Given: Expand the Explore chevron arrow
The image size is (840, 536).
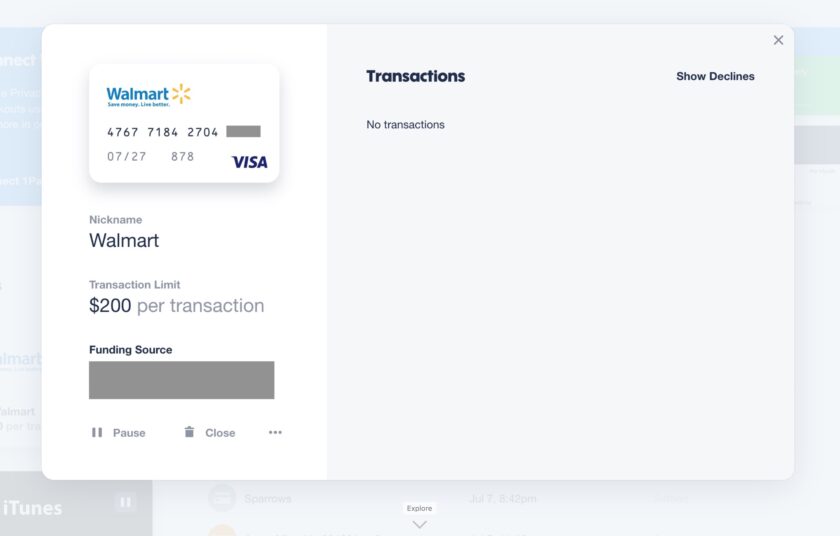Looking at the screenshot, I should pos(419,525).
